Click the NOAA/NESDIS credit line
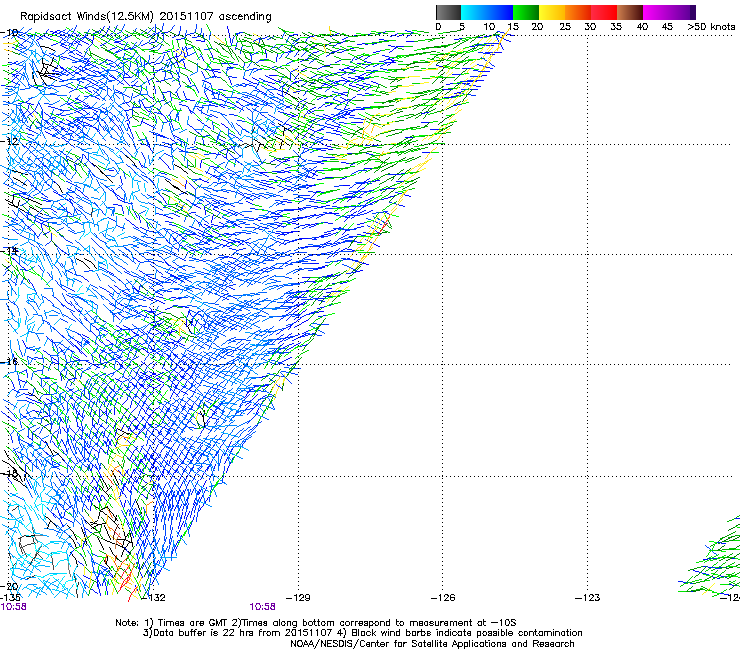This screenshot has height=650, width=740. coord(432,644)
